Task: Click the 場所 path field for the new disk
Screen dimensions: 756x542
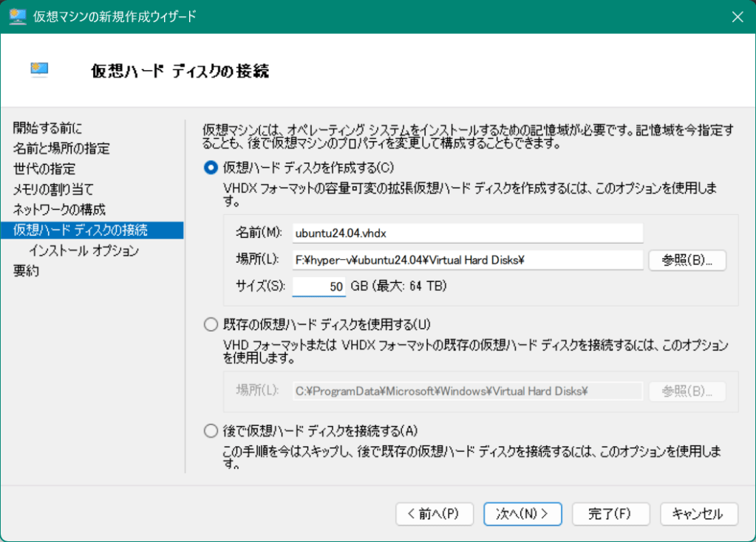Action: 467,259
